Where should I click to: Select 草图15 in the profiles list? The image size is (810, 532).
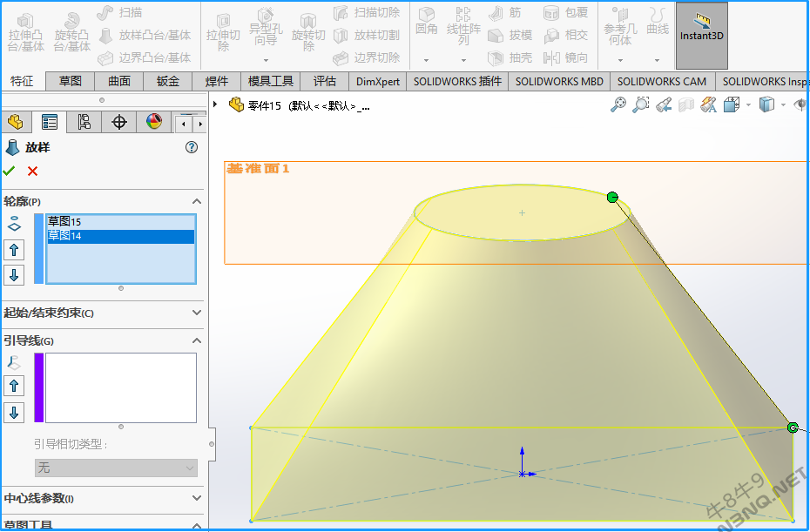tap(121, 221)
